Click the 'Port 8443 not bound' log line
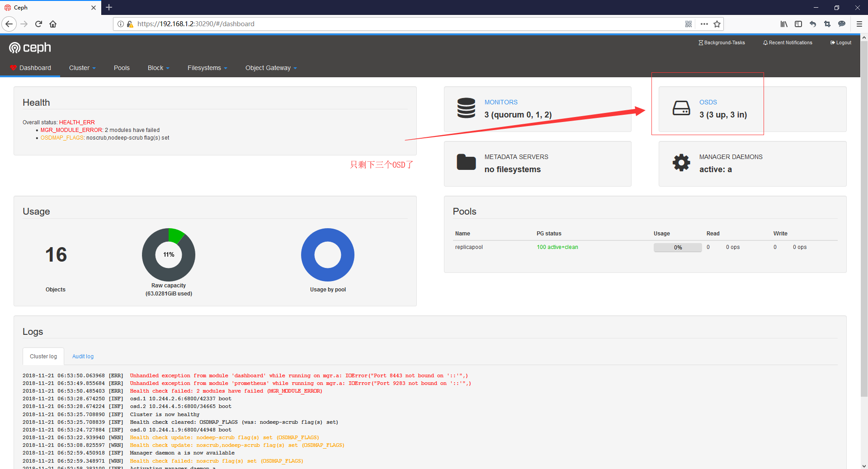868x469 pixels. (x=299, y=375)
